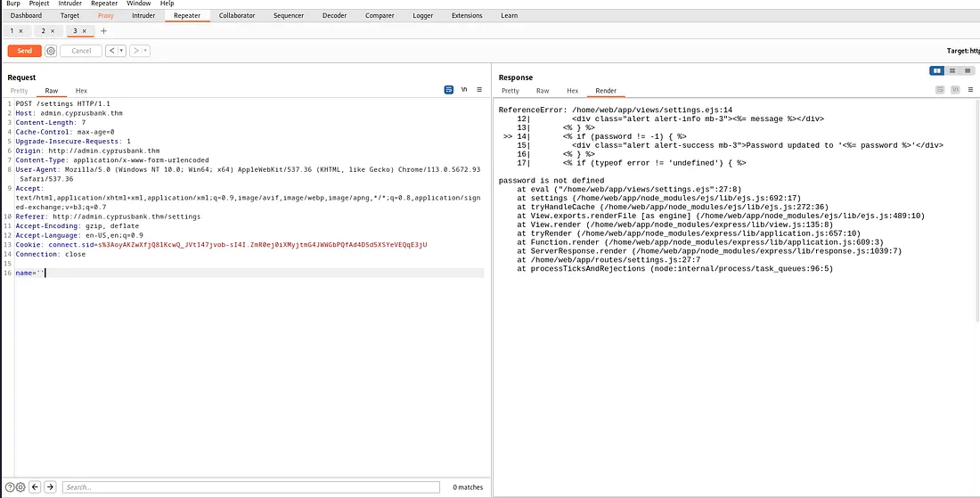Go back to previous request in history
The height and width of the screenshot is (498, 980).
coord(111,51)
